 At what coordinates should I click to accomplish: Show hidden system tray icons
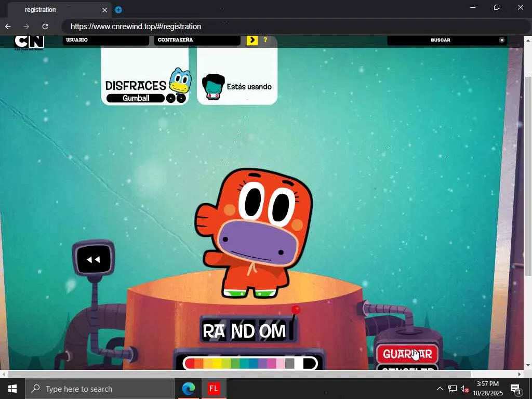click(440, 389)
